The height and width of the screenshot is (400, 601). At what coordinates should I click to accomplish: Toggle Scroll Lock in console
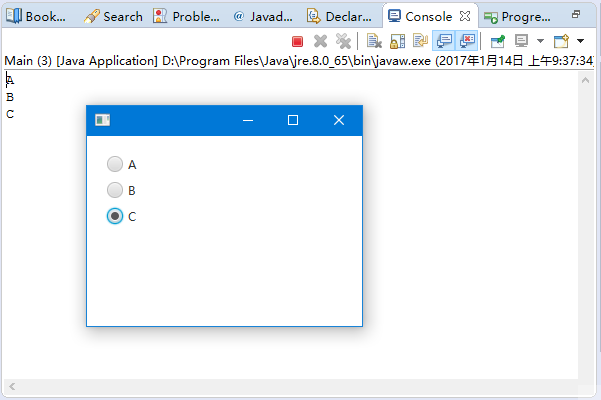(396, 41)
